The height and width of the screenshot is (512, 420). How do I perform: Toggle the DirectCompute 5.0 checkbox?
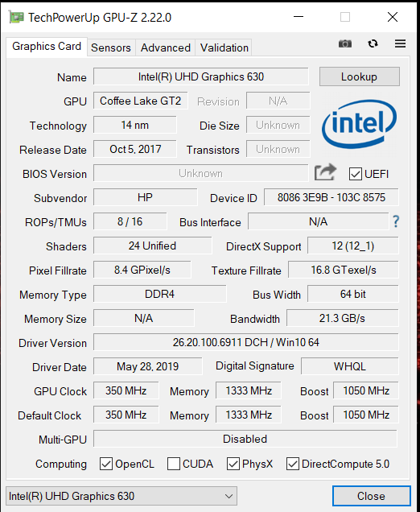pyautogui.click(x=293, y=464)
